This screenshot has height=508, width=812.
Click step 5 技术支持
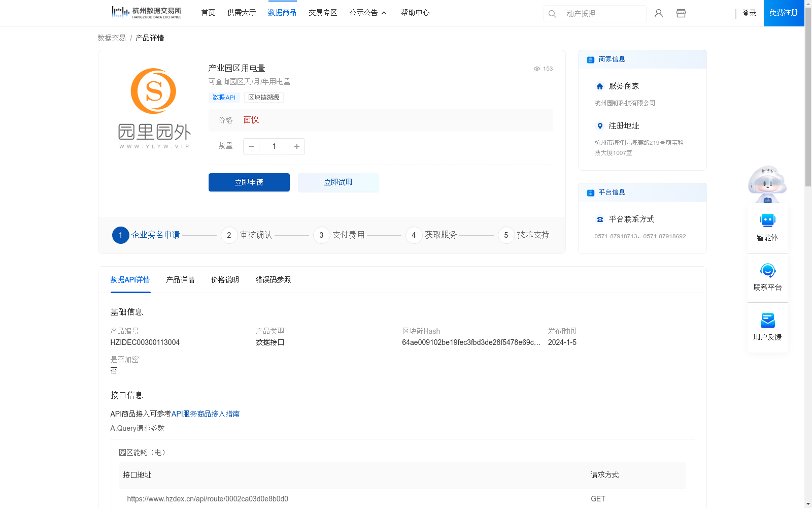524,235
